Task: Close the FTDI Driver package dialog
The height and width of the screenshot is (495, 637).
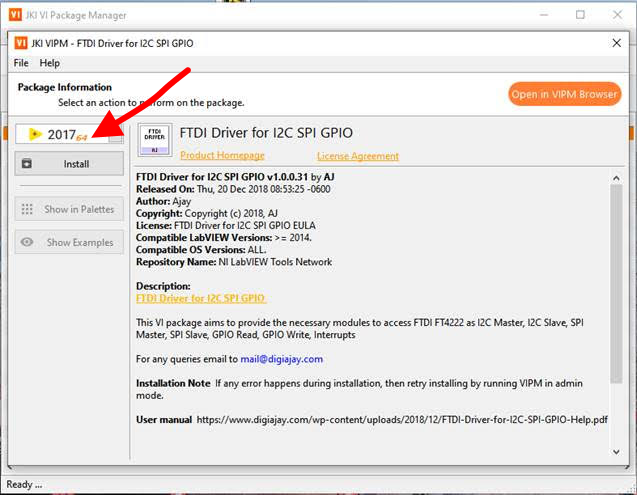Action: click(x=616, y=44)
